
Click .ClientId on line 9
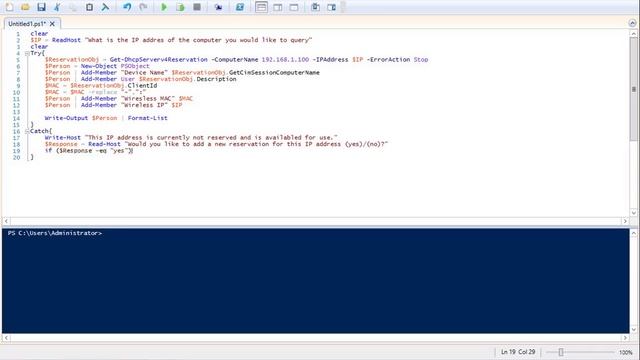pyautogui.click(x=140, y=86)
